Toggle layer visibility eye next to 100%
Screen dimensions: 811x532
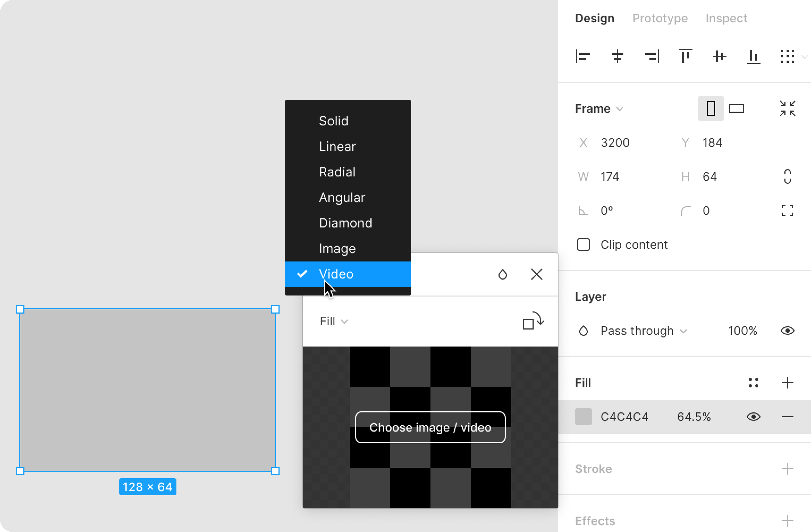[787, 331]
